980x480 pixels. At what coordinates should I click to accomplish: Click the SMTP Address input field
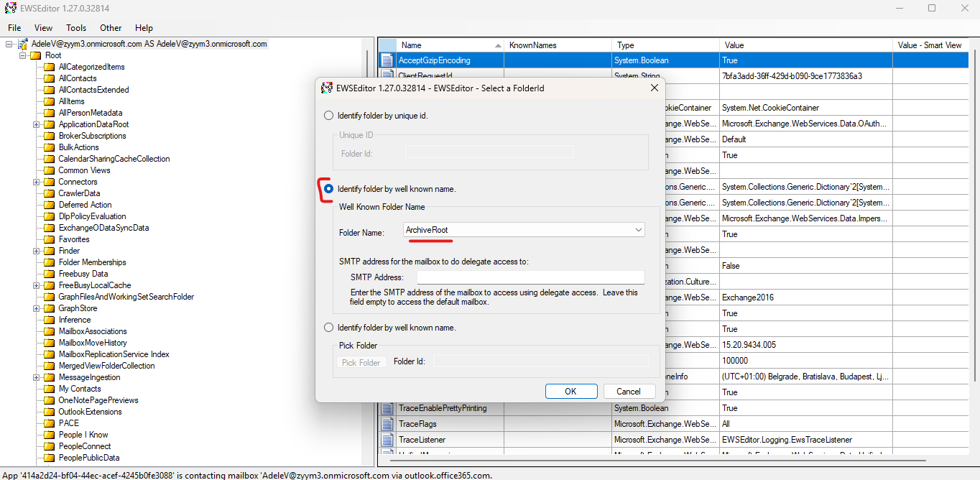[530, 277]
